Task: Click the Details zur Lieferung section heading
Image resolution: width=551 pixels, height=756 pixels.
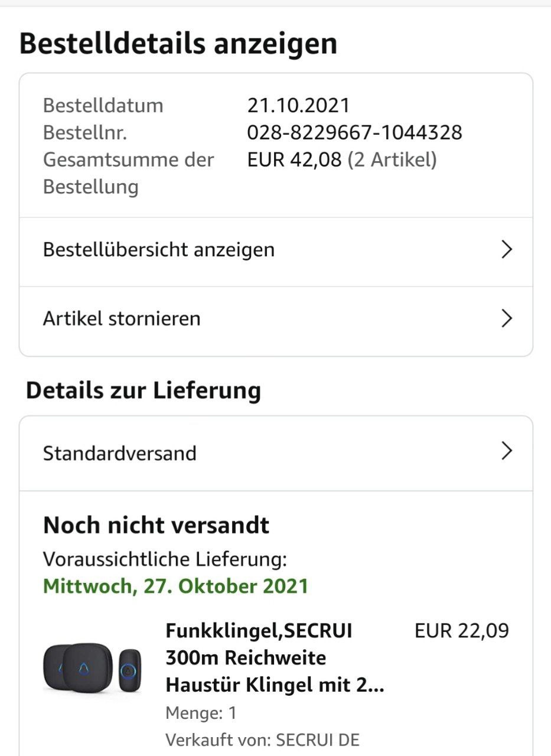Action: (144, 390)
